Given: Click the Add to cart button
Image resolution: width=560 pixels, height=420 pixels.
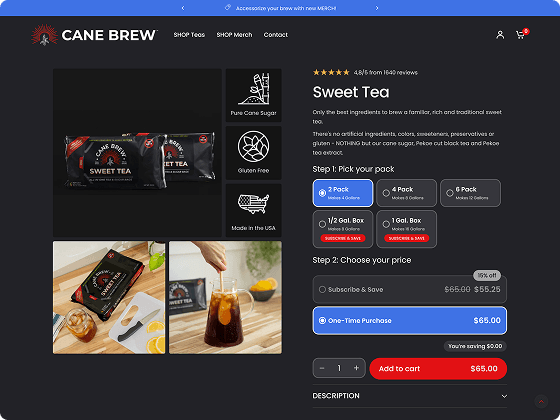Looking at the screenshot, I should [438, 369].
